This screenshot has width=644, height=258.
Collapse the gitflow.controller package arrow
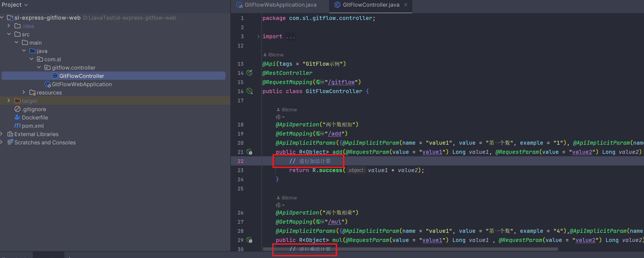(x=39, y=67)
